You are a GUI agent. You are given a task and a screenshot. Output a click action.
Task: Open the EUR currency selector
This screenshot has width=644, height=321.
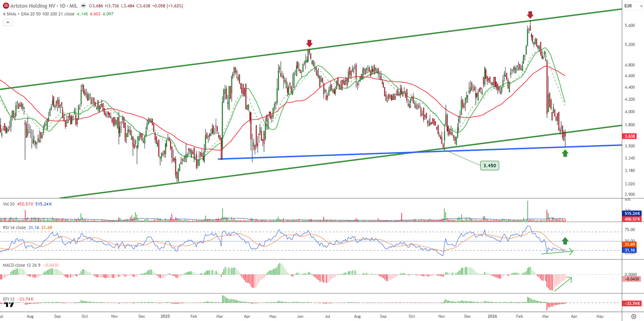point(628,6)
